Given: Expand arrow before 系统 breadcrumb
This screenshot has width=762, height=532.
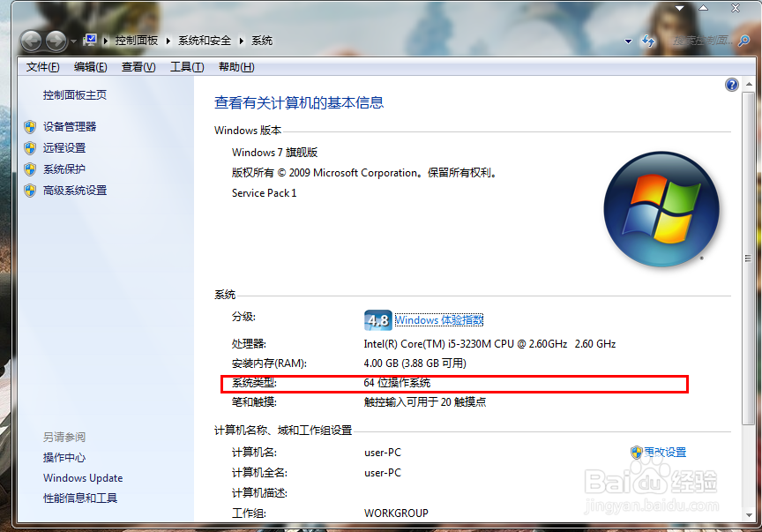Looking at the screenshot, I should (x=241, y=41).
